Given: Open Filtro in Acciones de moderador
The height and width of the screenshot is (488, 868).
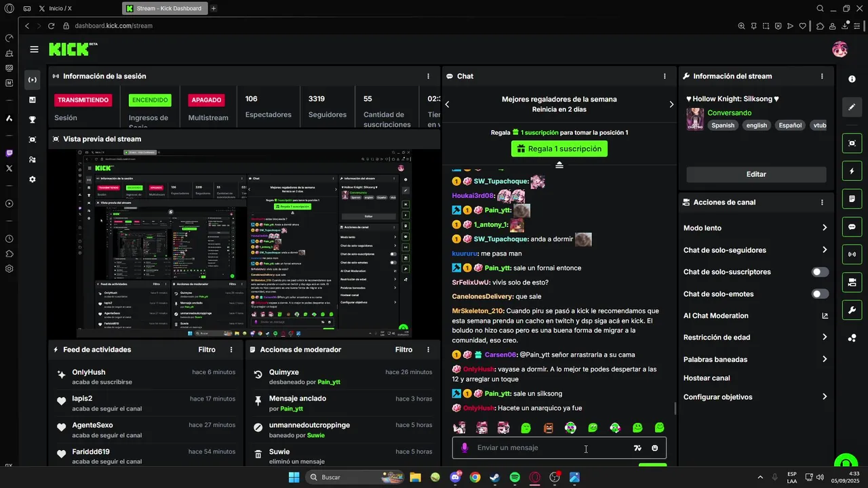Looking at the screenshot, I should pyautogui.click(x=403, y=350).
